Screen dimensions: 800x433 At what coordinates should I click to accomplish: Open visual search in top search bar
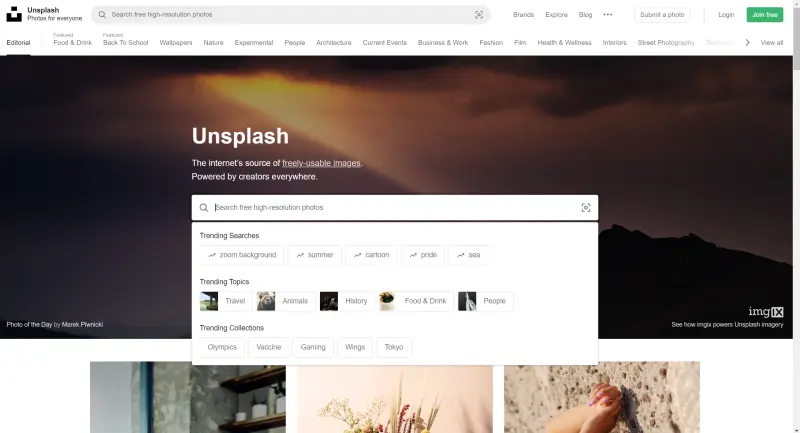479,15
